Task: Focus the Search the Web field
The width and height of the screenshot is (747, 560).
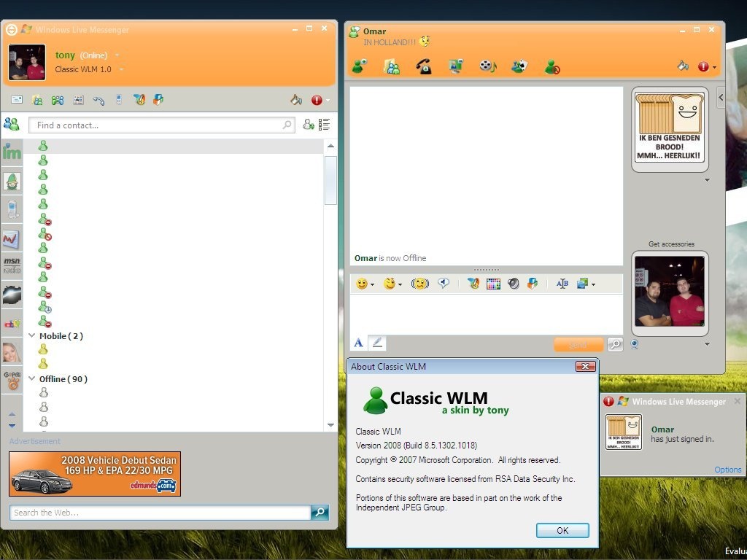Action: pyautogui.click(x=160, y=513)
